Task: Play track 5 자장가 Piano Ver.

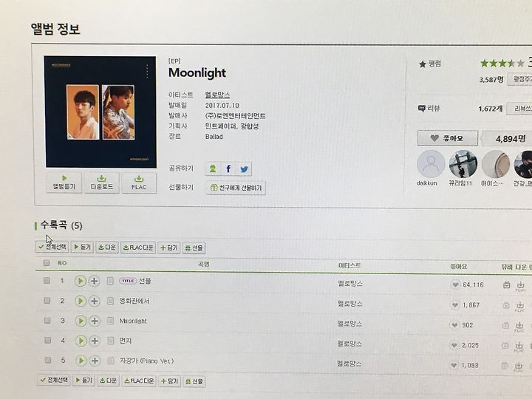Action: pyautogui.click(x=81, y=361)
